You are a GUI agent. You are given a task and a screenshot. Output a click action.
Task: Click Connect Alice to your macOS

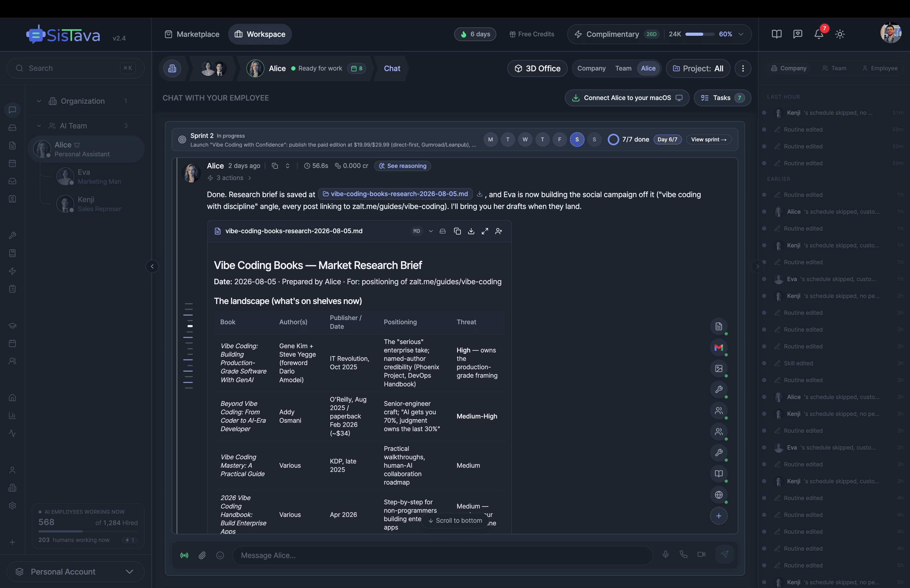(x=627, y=98)
